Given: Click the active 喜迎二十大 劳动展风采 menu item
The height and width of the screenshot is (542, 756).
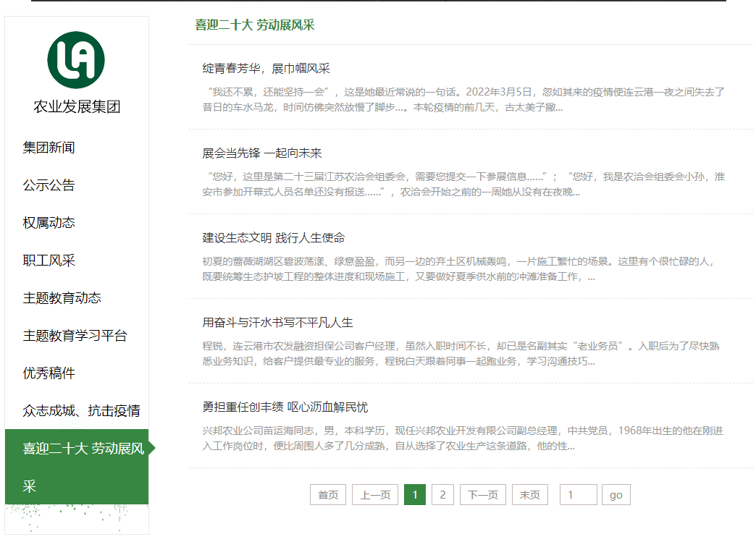Looking at the screenshot, I should 77,467.
